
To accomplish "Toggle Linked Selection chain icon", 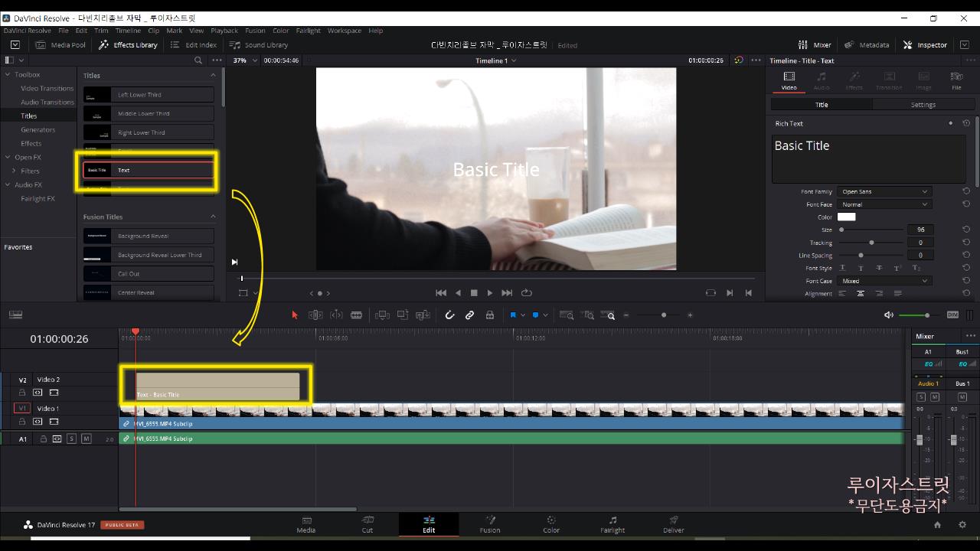I will [x=469, y=315].
